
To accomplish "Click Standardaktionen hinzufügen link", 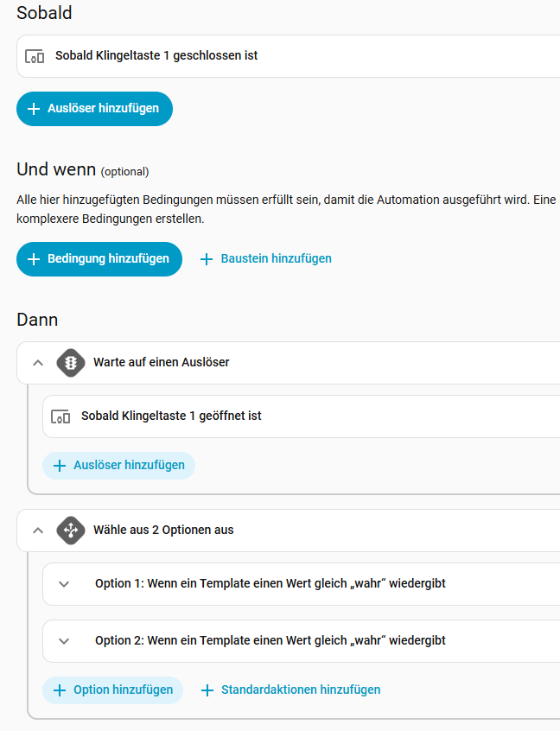I will pyautogui.click(x=300, y=690).
